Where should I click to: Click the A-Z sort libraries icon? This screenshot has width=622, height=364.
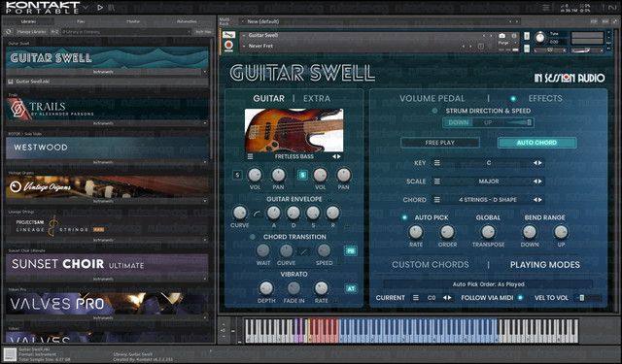pos(54,32)
